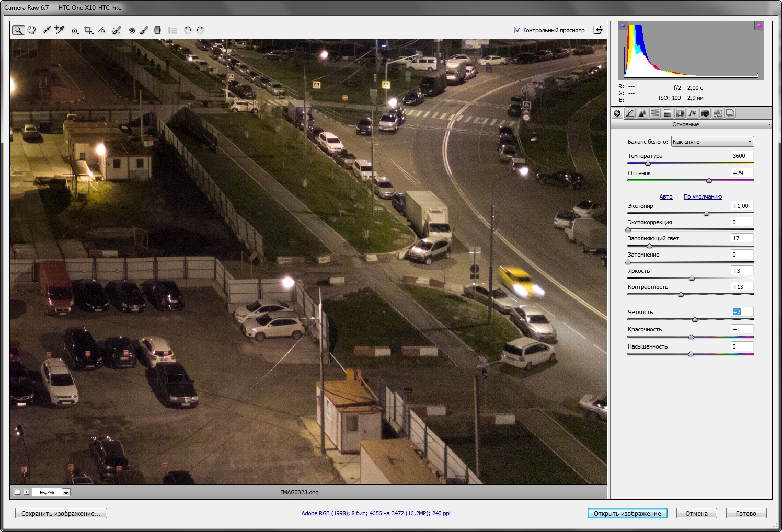Select the Red Eye Removal tool

pos(130,30)
